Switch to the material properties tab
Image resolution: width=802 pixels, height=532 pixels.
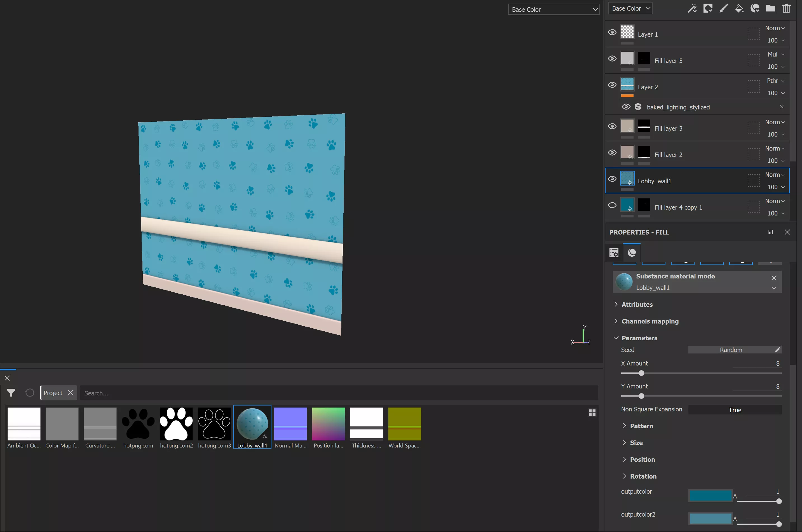[x=631, y=252]
